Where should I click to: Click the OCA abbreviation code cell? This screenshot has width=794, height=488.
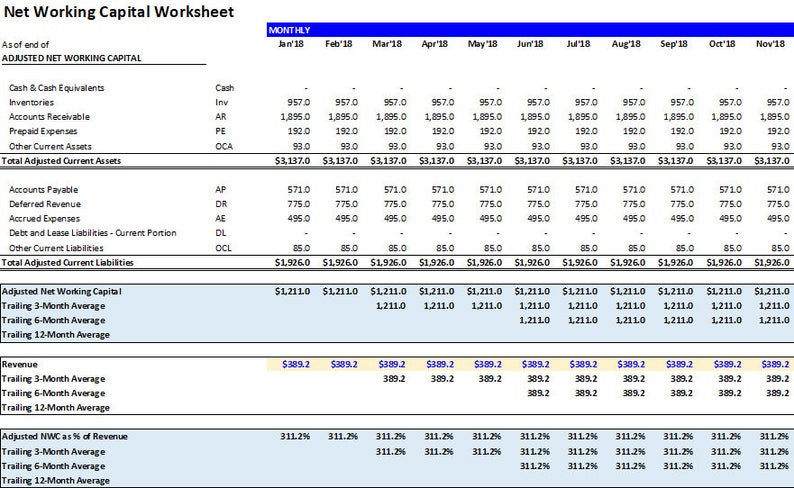(x=224, y=147)
